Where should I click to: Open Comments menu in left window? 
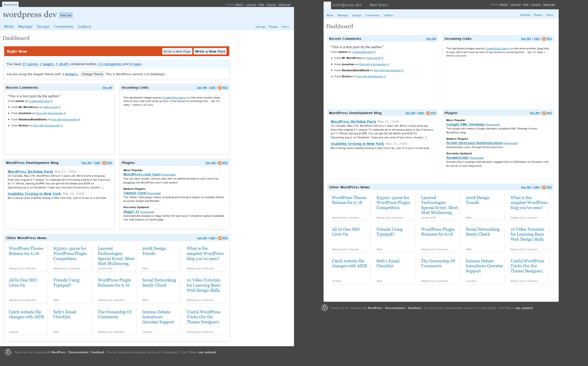pos(64,27)
